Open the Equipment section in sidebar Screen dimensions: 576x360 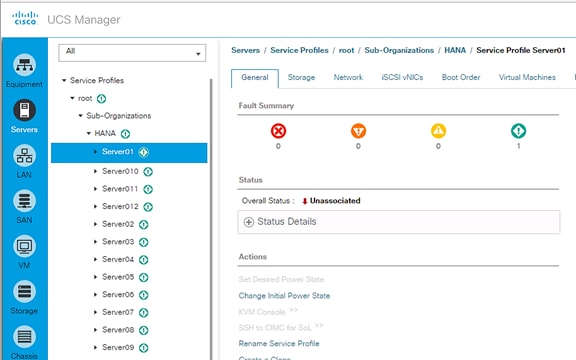(24, 65)
